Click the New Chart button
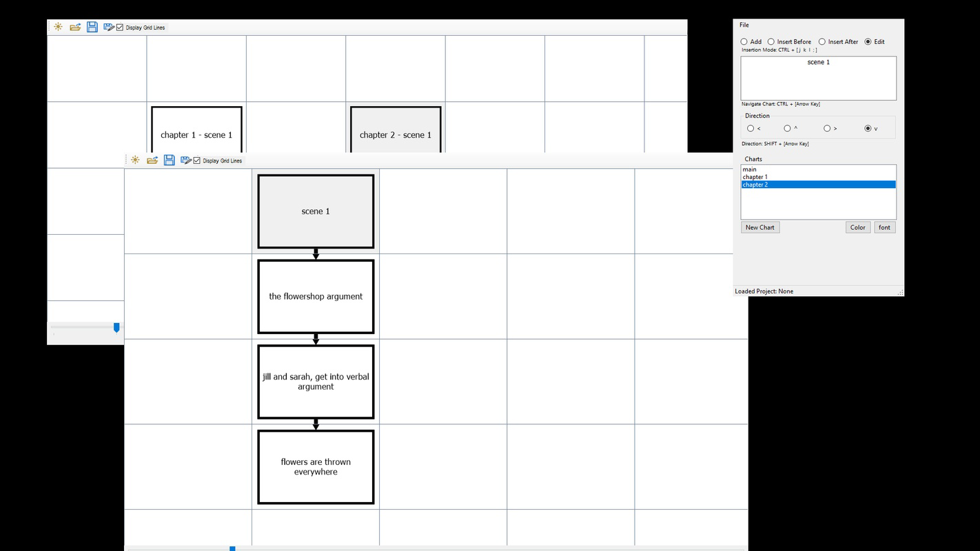 coord(760,227)
